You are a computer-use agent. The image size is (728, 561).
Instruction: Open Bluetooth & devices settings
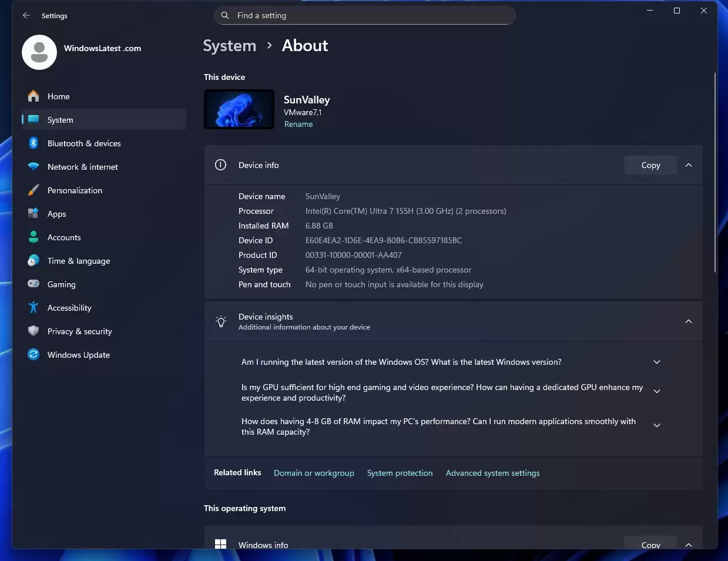(x=84, y=143)
